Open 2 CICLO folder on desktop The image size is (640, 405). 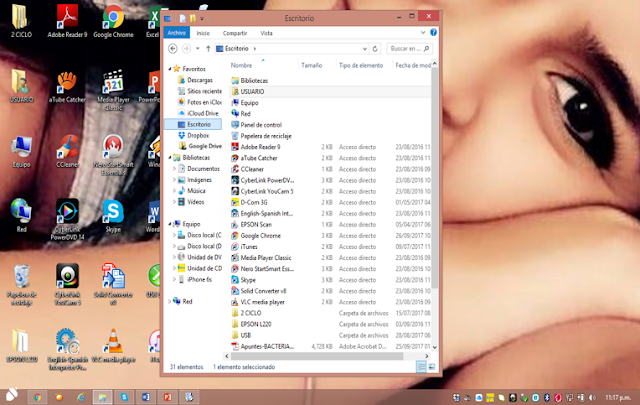coord(21,21)
